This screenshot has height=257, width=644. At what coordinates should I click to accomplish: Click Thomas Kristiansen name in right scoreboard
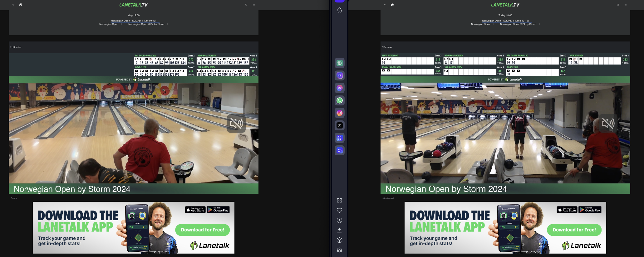pyautogui.click(x=392, y=67)
